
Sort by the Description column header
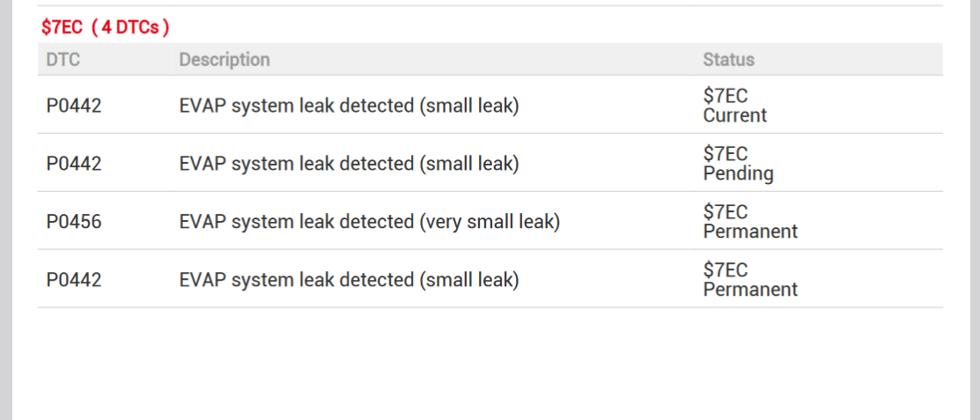[x=225, y=60]
